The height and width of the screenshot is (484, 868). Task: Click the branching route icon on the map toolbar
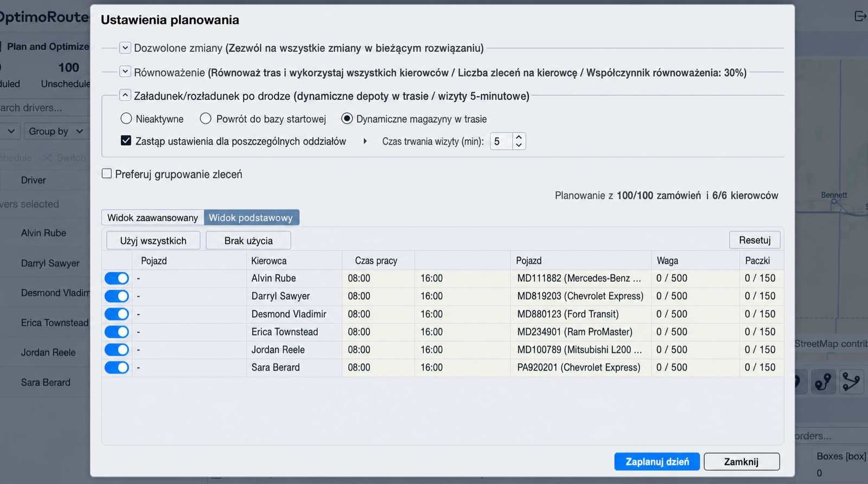pyautogui.click(x=851, y=382)
